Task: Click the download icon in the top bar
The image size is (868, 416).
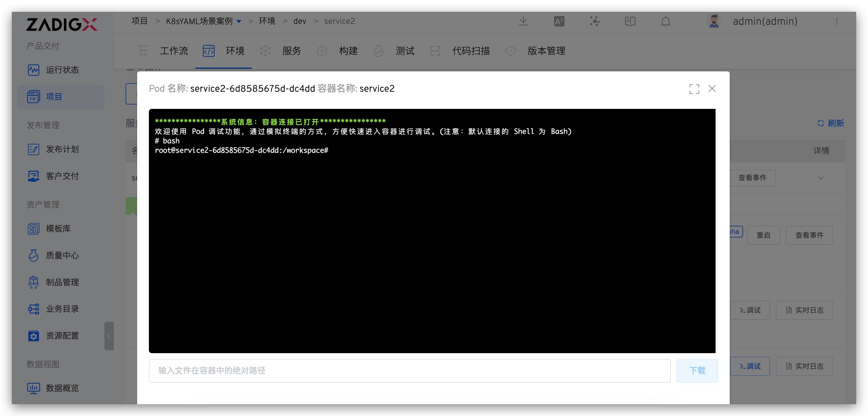Action: [523, 21]
